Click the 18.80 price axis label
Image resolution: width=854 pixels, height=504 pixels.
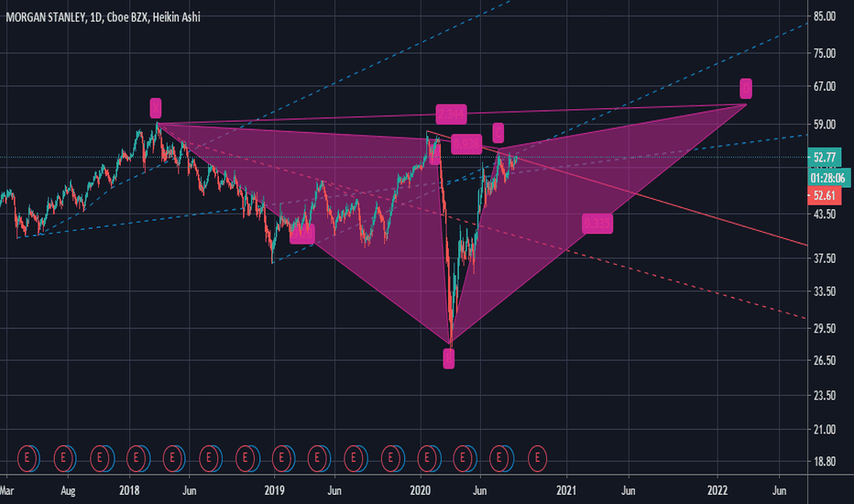click(x=824, y=461)
